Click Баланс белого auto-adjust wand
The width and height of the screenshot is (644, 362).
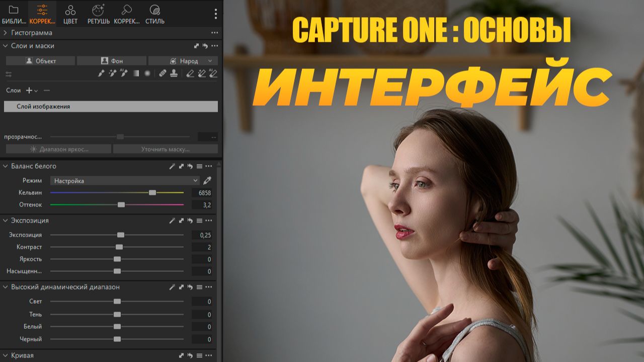172,166
